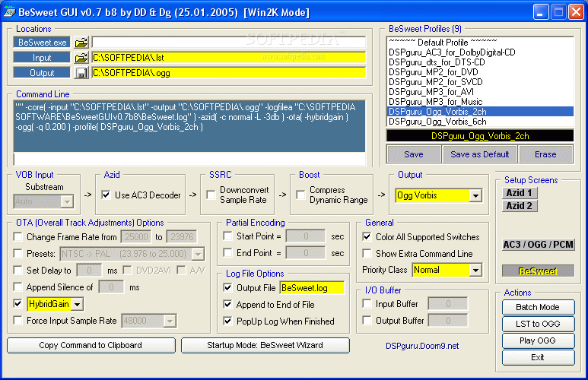
Task: Enable Append Silence of checkbox
Action: 17,287
